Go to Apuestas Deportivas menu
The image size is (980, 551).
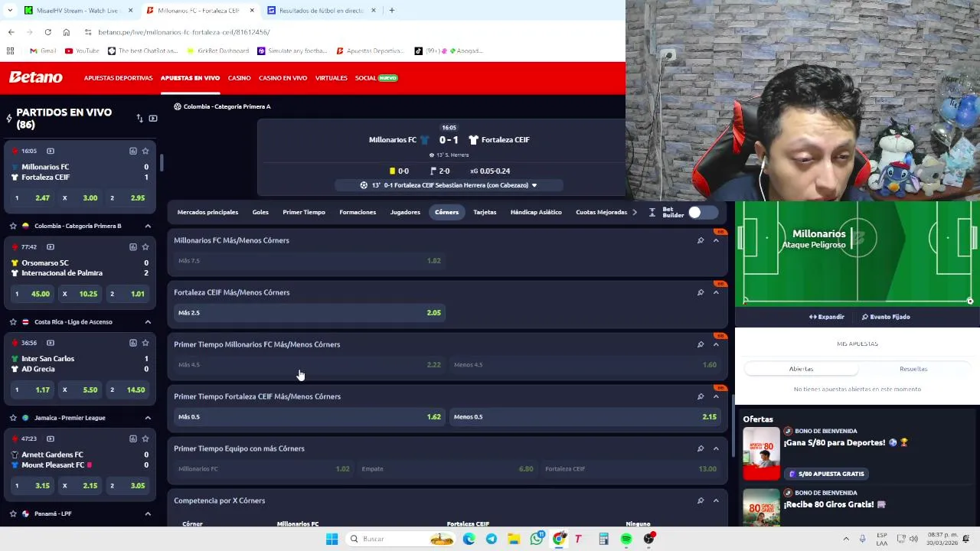pyautogui.click(x=118, y=78)
